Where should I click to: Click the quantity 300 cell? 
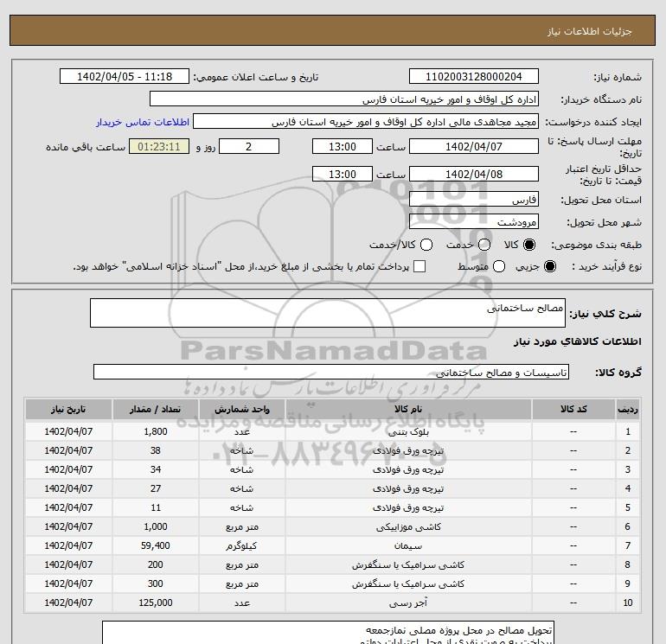(156, 583)
